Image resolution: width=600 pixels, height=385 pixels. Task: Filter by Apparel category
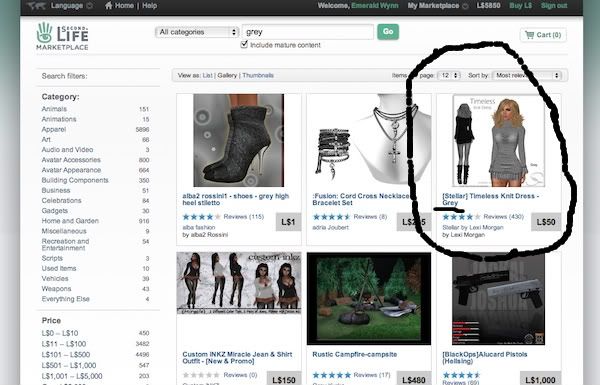(54, 129)
